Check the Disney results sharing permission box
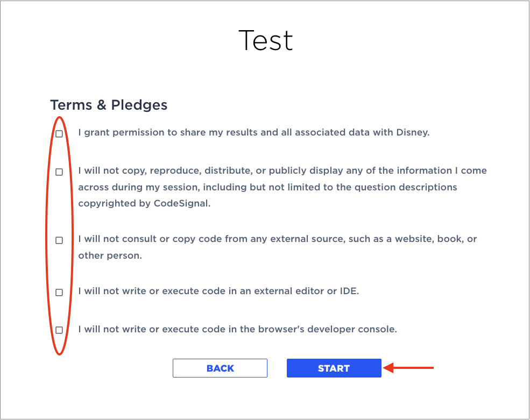530x420 pixels. [59, 133]
